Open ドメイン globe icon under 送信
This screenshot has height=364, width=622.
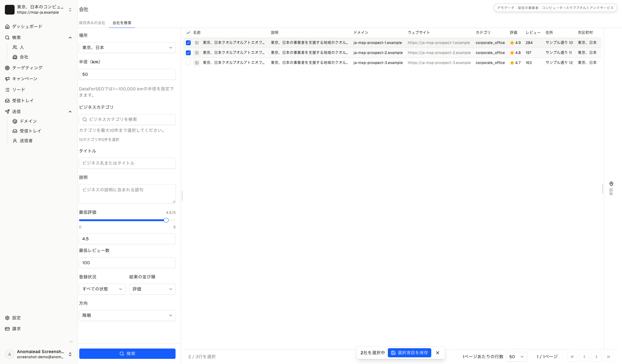pyautogui.click(x=15, y=121)
